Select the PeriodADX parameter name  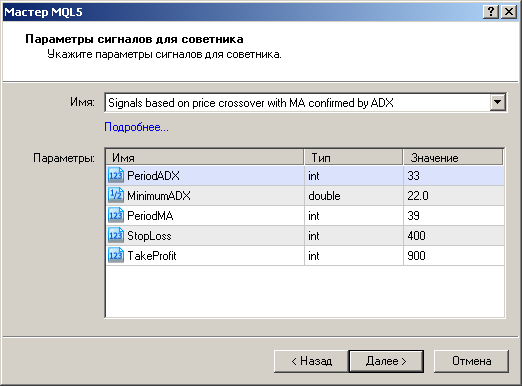[153, 176]
